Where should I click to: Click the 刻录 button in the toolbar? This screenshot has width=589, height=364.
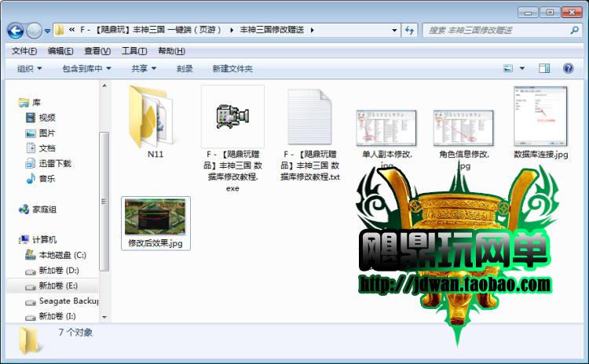coord(185,69)
